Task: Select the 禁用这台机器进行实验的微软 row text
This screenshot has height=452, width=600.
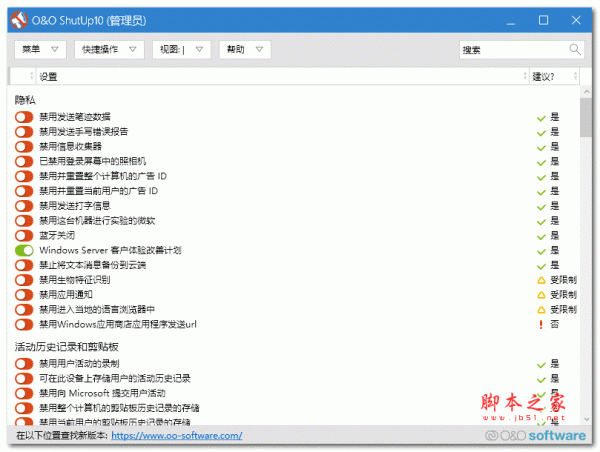Action: pyautogui.click(x=97, y=220)
